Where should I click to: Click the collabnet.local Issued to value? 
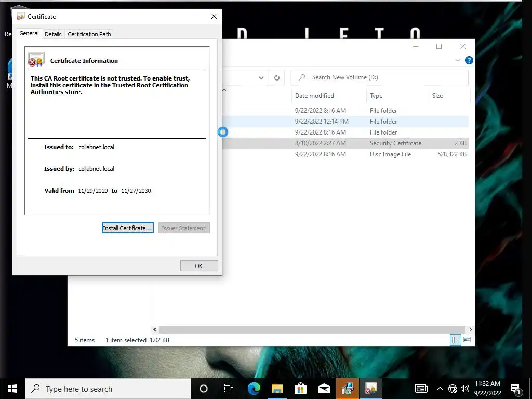point(96,147)
